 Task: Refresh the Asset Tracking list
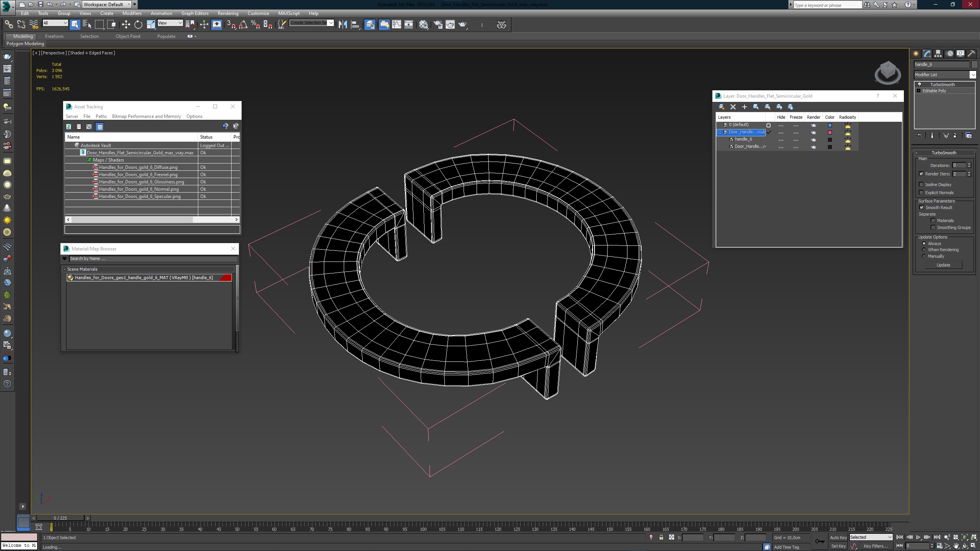(69, 127)
